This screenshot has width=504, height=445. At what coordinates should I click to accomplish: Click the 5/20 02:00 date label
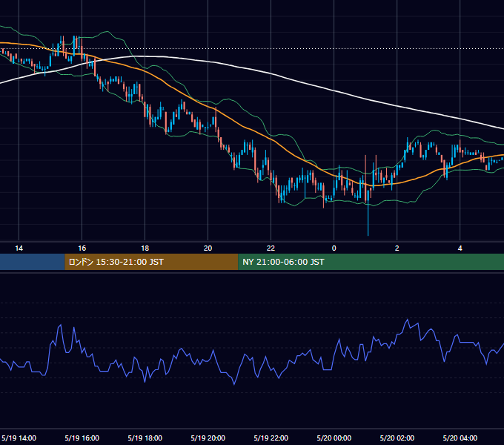(397, 438)
